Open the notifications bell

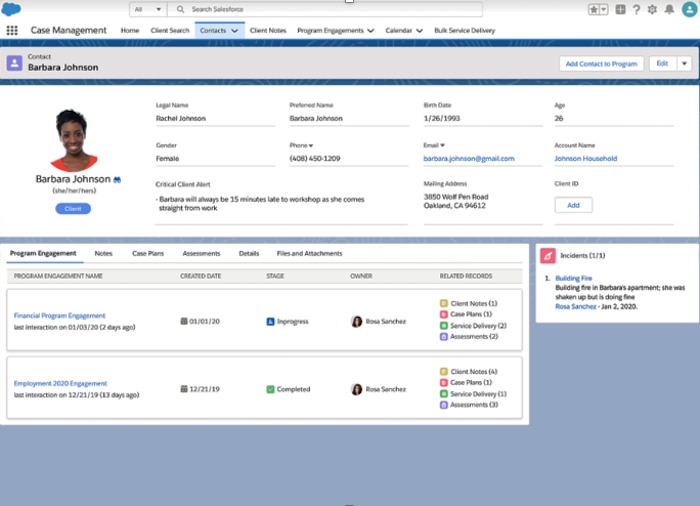tap(668, 9)
